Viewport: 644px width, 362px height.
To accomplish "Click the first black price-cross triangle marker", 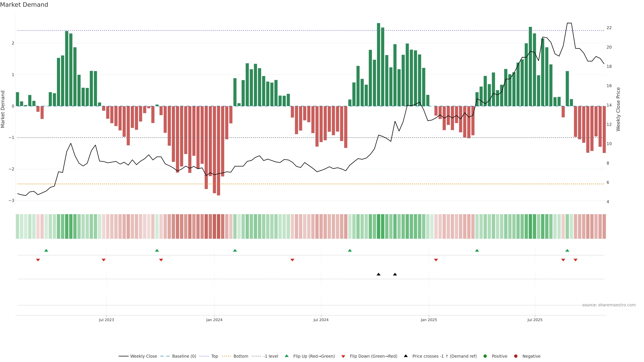I will pyautogui.click(x=379, y=274).
